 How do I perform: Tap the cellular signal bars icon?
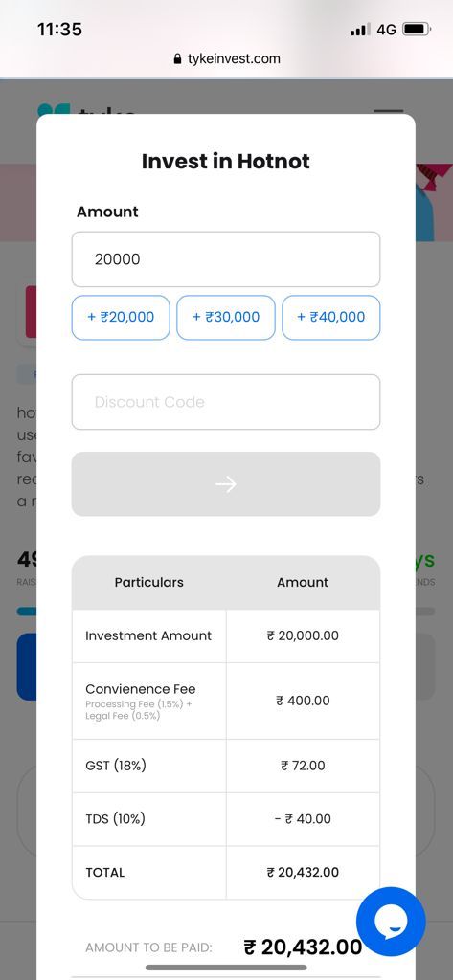(360, 30)
